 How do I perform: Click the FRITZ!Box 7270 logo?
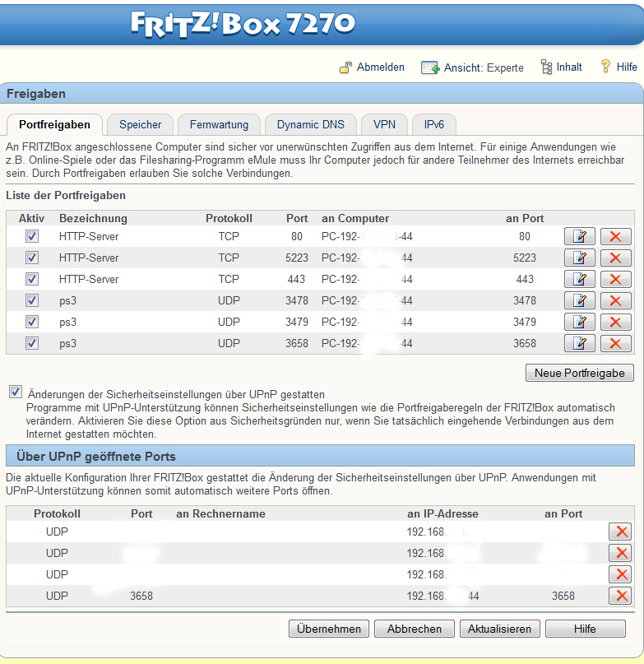(243, 24)
